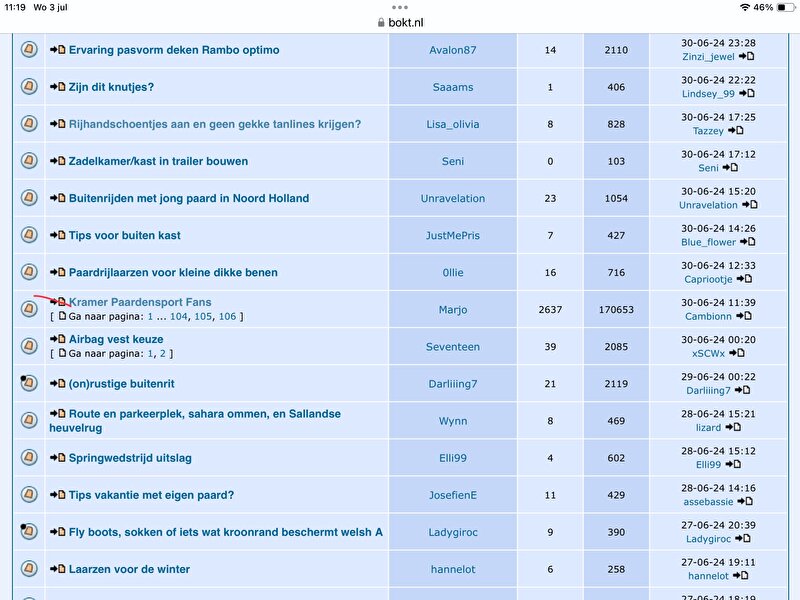800x600 pixels.
Task: Click topic status icon for '(on)rustige buitenrit'
Action: pos(29,384)
